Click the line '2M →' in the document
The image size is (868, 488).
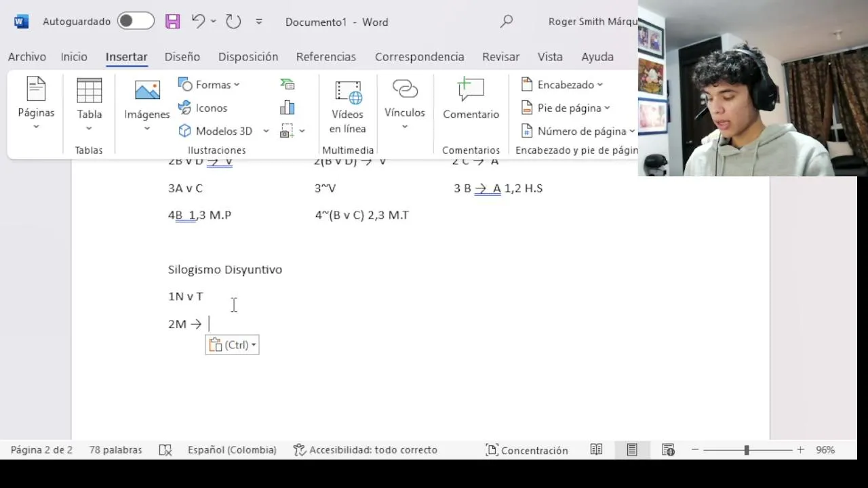tap(185, 324)
